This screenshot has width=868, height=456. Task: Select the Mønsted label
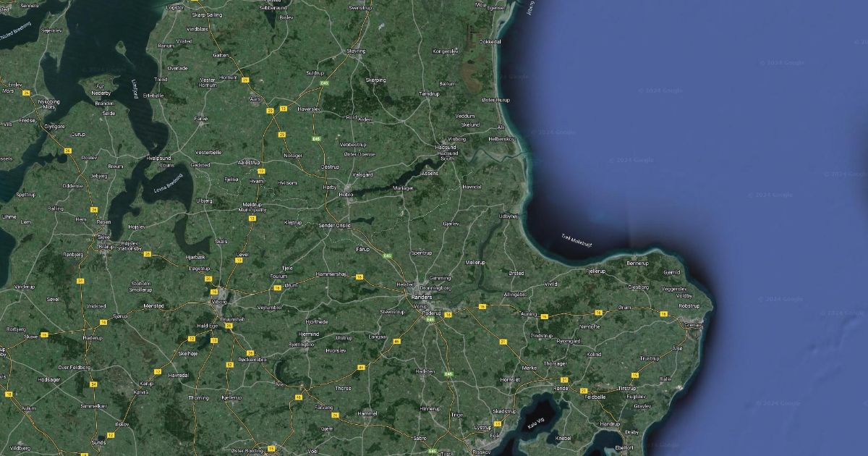pos(154,305)
